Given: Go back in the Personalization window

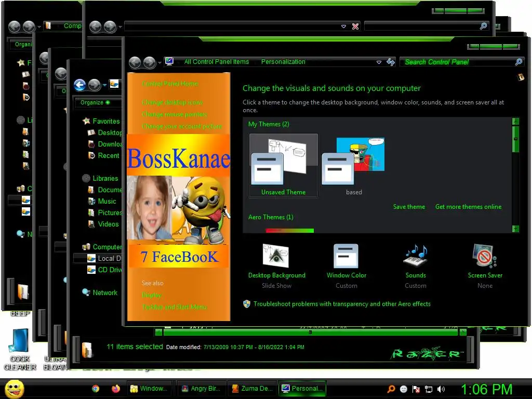Looking at the screenshot, I should point(135,62).
